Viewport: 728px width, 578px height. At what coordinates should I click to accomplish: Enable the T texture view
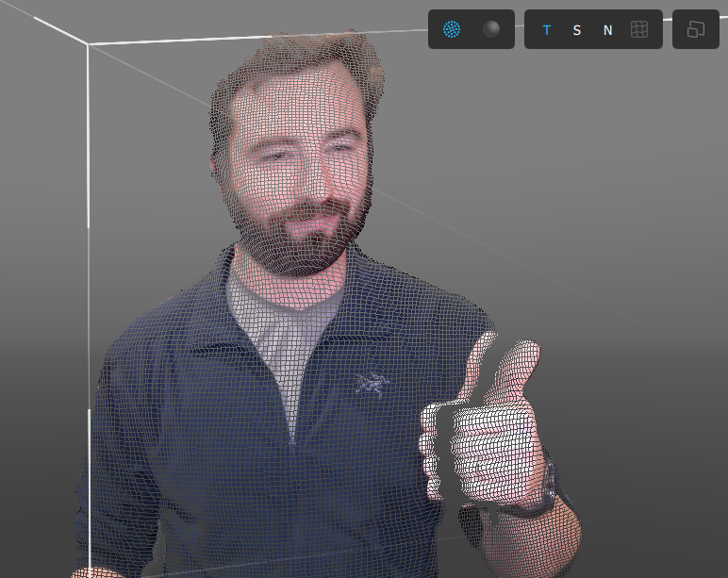coord(546,30)
